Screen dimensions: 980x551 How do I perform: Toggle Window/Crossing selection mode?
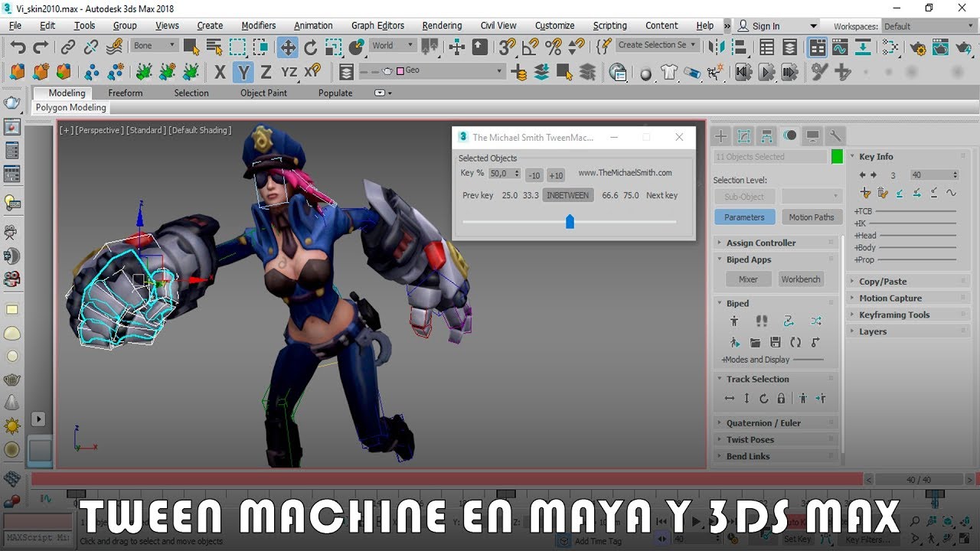point(262,47)
